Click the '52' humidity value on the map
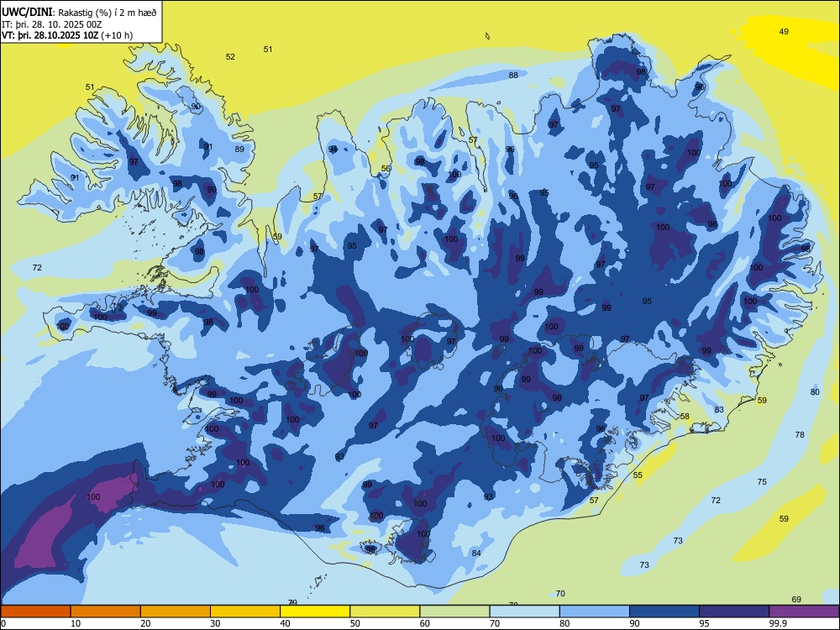The image size is (840, 630). coord(230,57)
